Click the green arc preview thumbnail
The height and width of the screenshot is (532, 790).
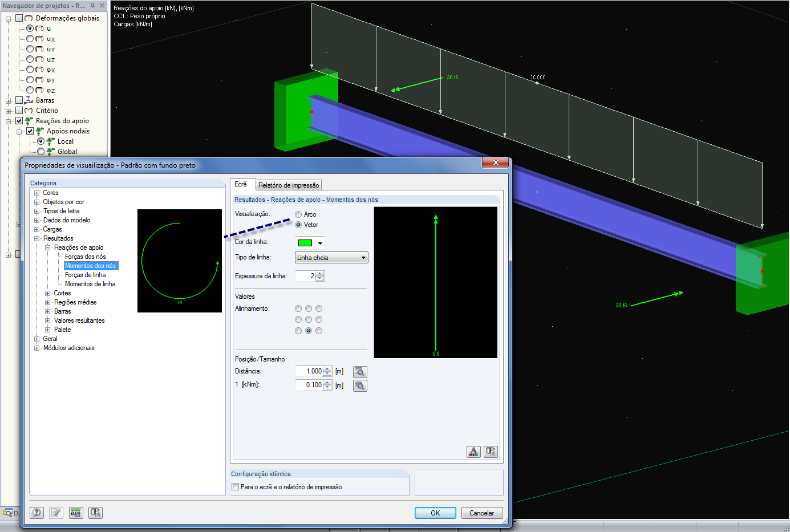[x=180, y=261]
